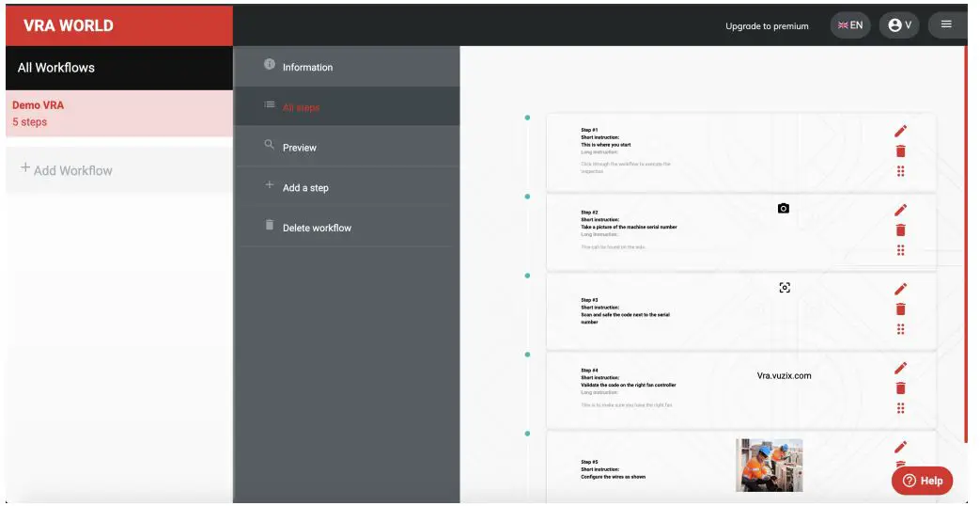Click the Add Workflow button
The width and height of the screenshot is (980, 506).
pyautogui.click(x=119, y=169)
